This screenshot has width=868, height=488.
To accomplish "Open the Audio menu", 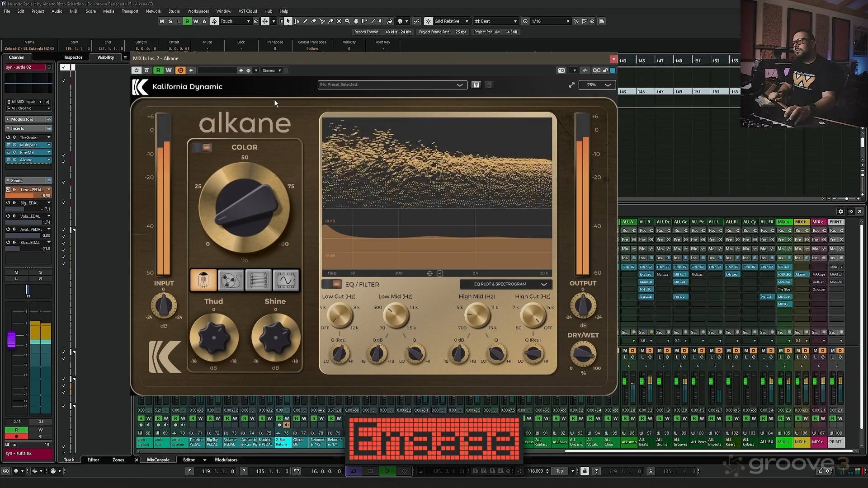I will point(57,11).
